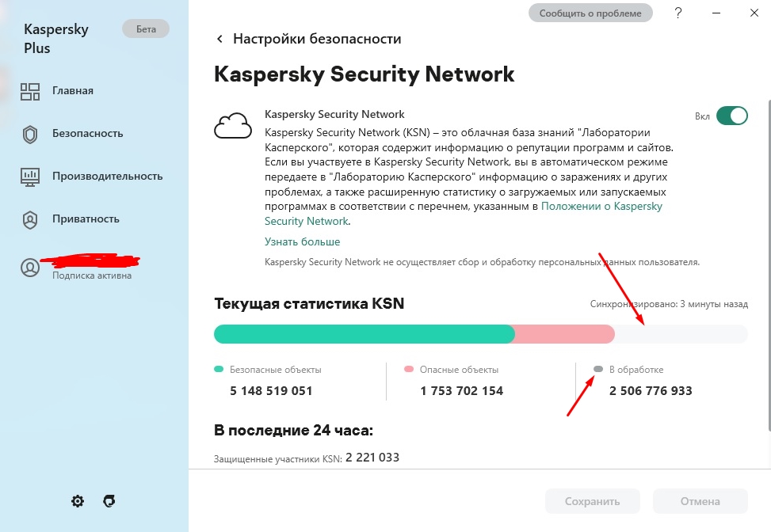The image size is (771, 532).
Task: Open settings via the gear icon
Action: [78, 501]
